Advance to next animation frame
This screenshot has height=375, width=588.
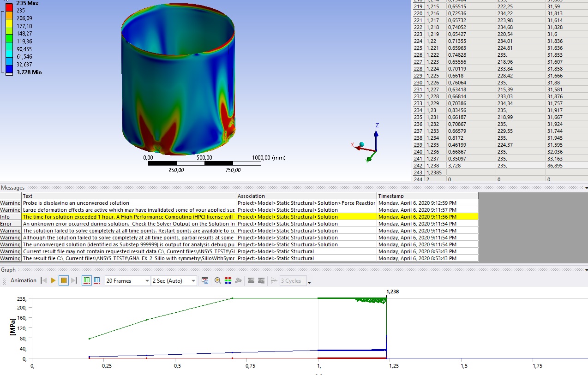point(74,280)
